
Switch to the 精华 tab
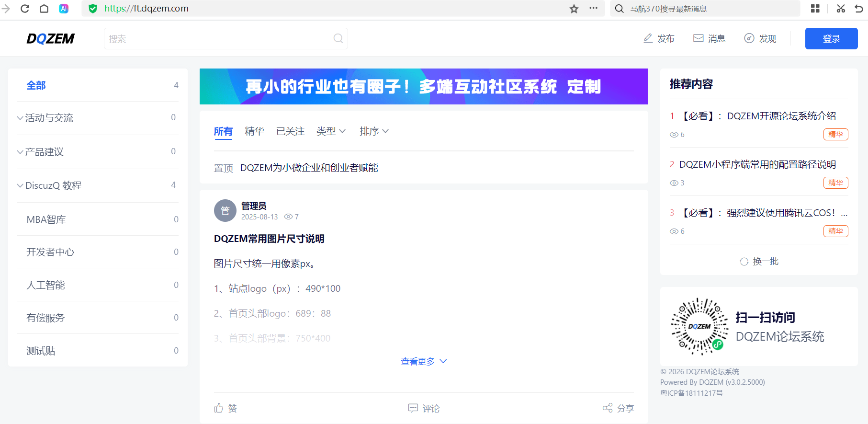coord(254,131)
